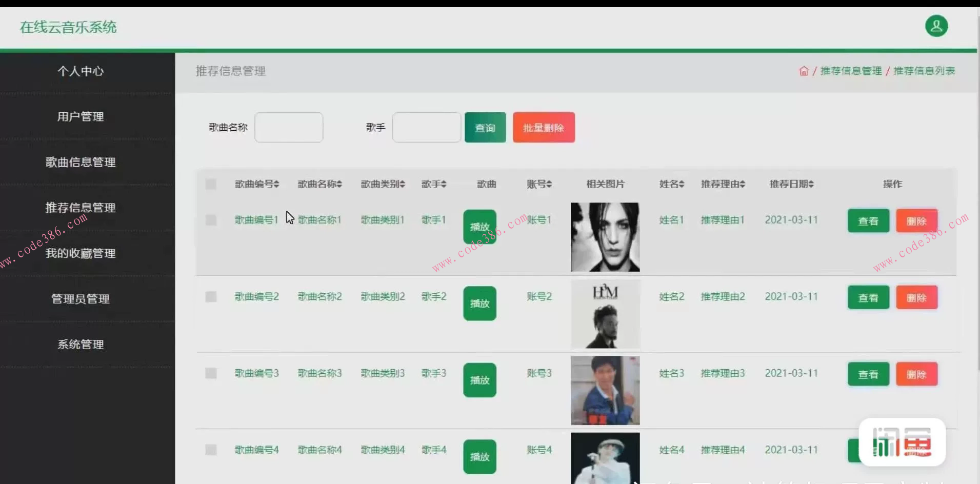
Task: Click the 推荐信息列表 breadcrumb link
Action: (924, 71)
